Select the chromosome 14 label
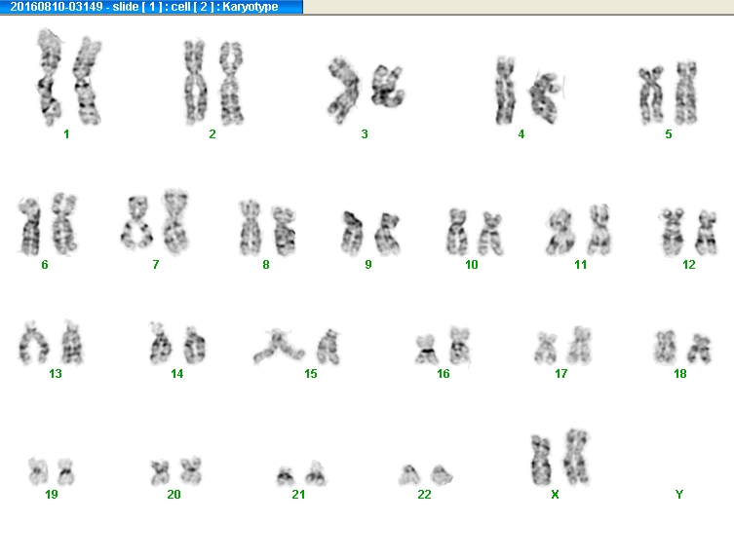The width and height of the screenshot is (734, 560). 177,374
